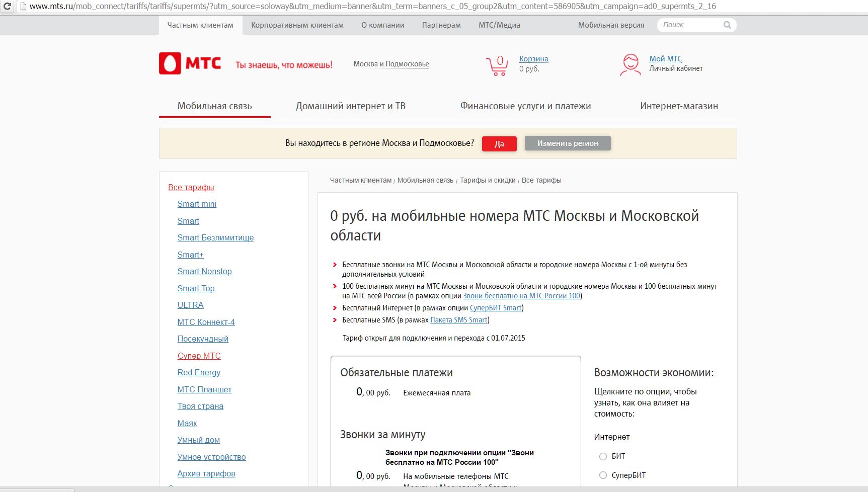
Task: Open the Smart Безлимитище tariff link
Action: [215, 237]
